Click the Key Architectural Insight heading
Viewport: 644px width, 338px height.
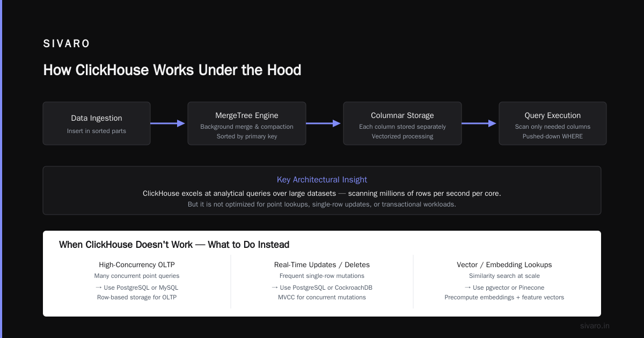click(x=322, y=180)
